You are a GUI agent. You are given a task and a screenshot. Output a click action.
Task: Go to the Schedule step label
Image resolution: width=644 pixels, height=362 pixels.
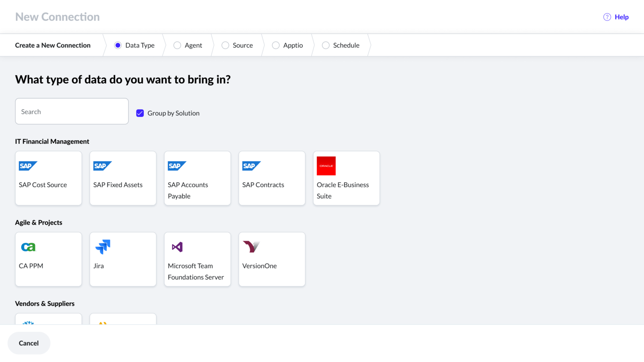[346, 45]
